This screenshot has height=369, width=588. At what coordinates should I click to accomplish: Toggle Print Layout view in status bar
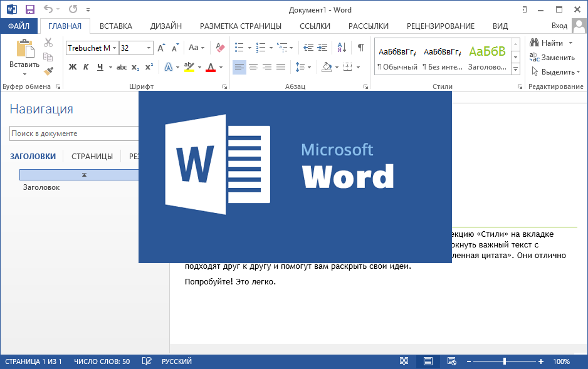[x=428, y=361]
